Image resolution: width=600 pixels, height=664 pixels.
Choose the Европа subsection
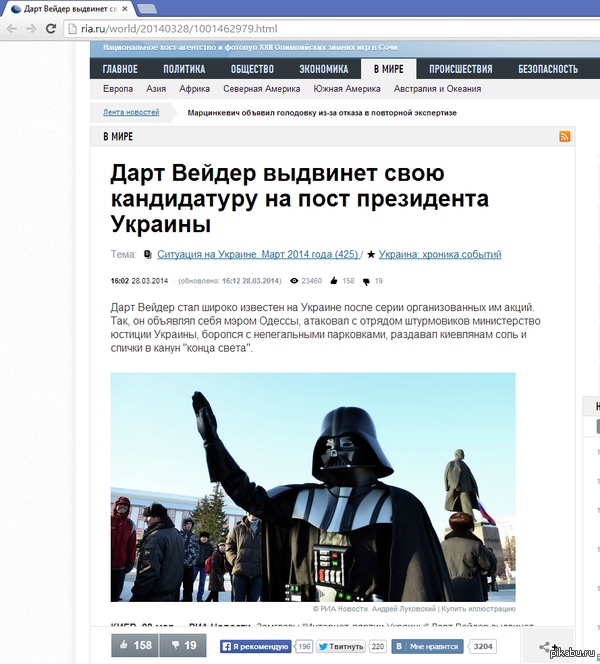click(118, 89)
